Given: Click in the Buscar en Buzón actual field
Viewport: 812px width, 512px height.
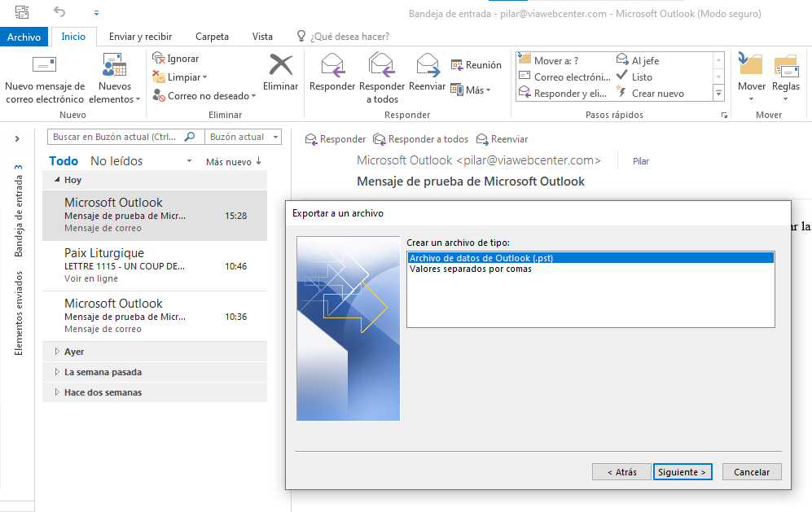Looking at the screenshot, I should coord(115,137).
